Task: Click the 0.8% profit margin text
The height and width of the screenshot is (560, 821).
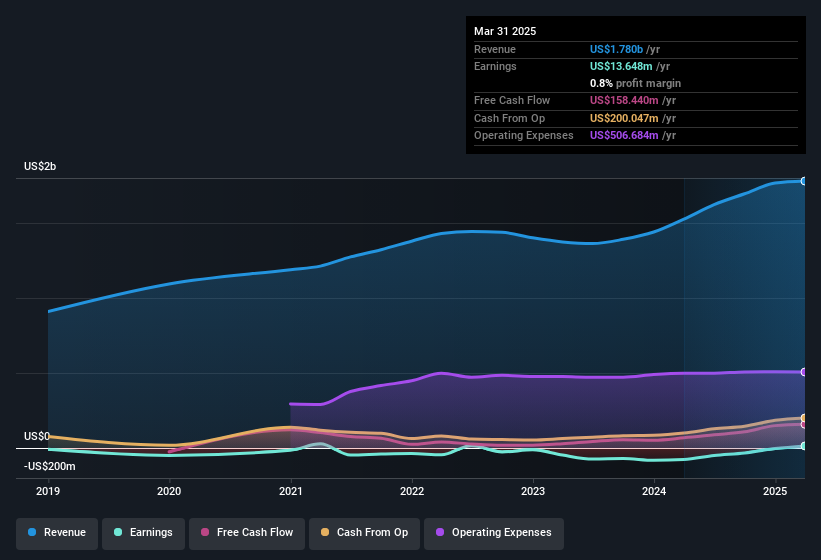Action: [635, 83]
